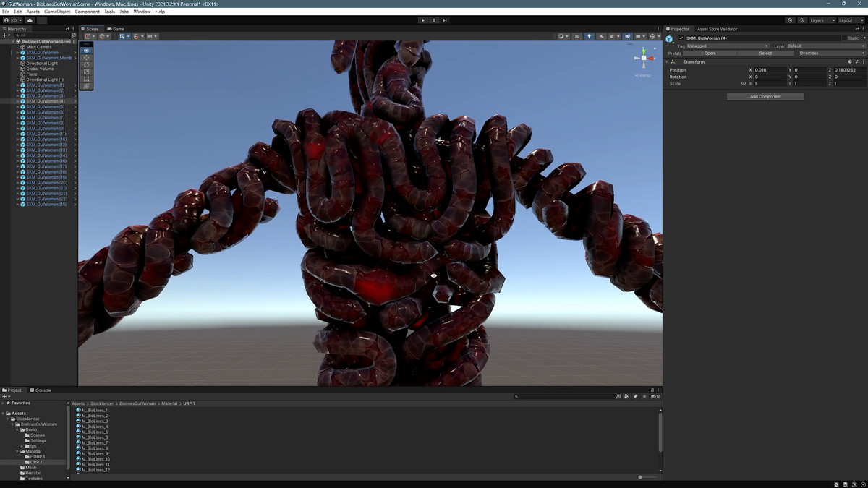Uncheck the SKM_GutWoman (4) active checkbox
This screenshot has height=488, width=868.
point(681,38)
